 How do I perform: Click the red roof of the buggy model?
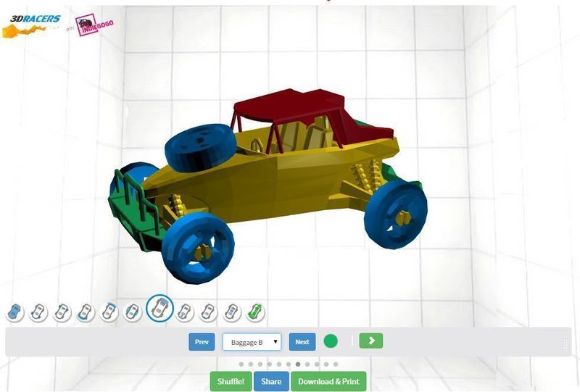coord(292,105)
